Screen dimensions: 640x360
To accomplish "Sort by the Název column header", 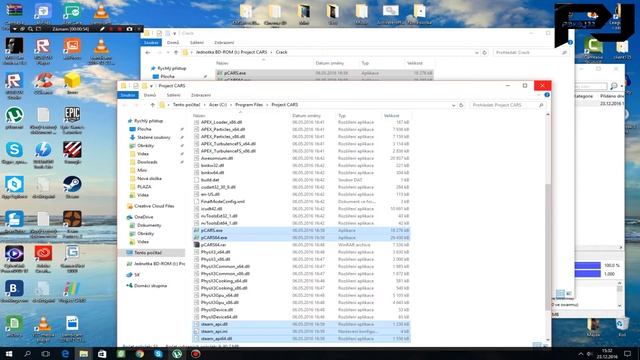I will point(199,116).
